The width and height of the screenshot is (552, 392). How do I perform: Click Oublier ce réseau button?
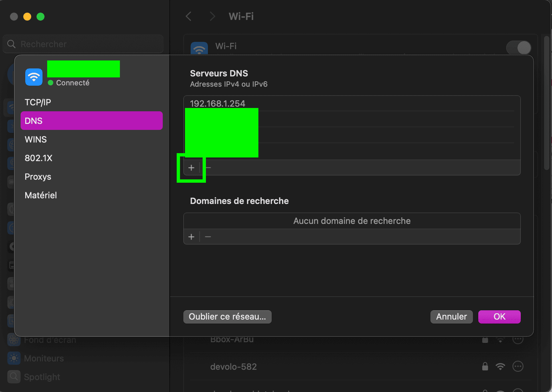228,317
